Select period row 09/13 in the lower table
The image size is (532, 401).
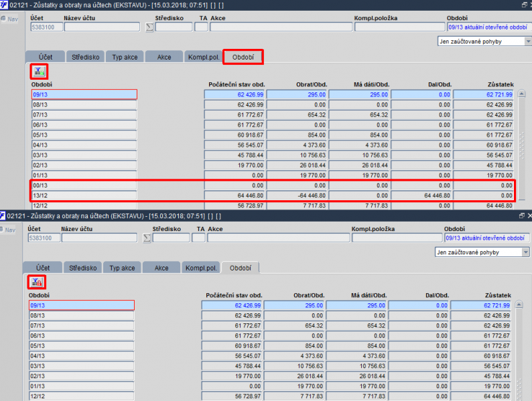(82, 305)
